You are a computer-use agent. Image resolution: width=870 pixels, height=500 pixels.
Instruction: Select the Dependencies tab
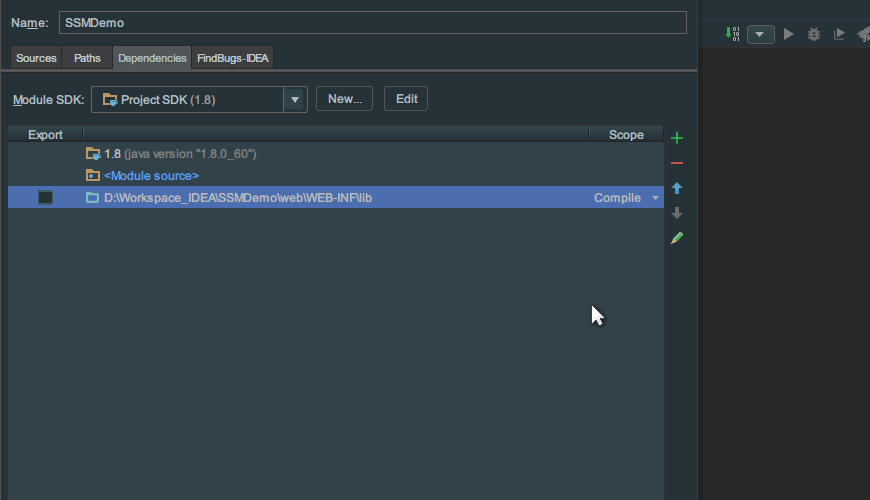[x=152, y=58]
